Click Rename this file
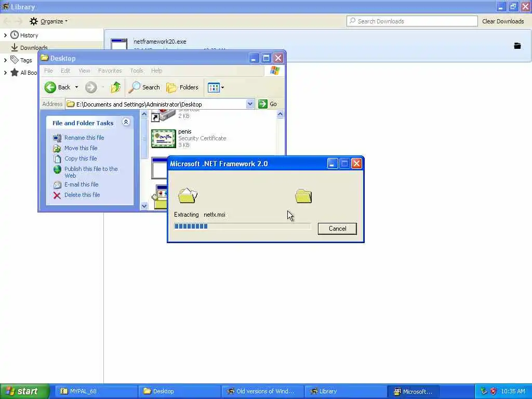 pyautogui.click(x=84, y=138)
